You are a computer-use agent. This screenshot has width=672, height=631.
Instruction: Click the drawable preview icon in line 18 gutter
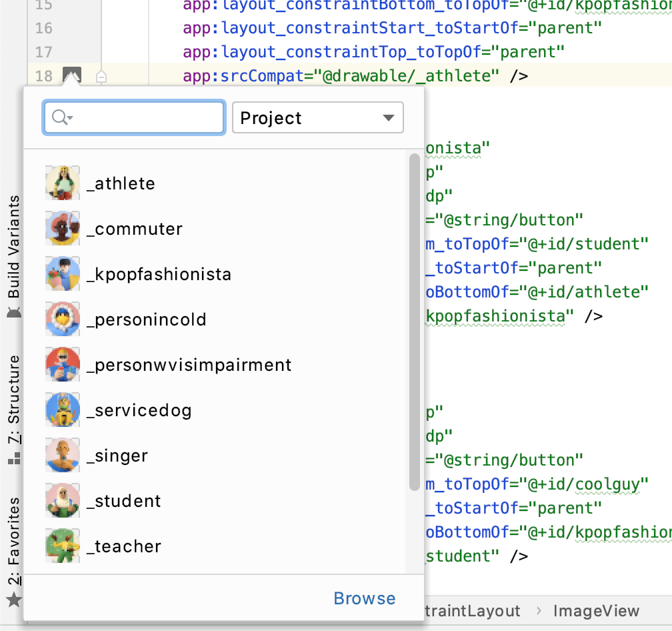[x=73, y=75]
